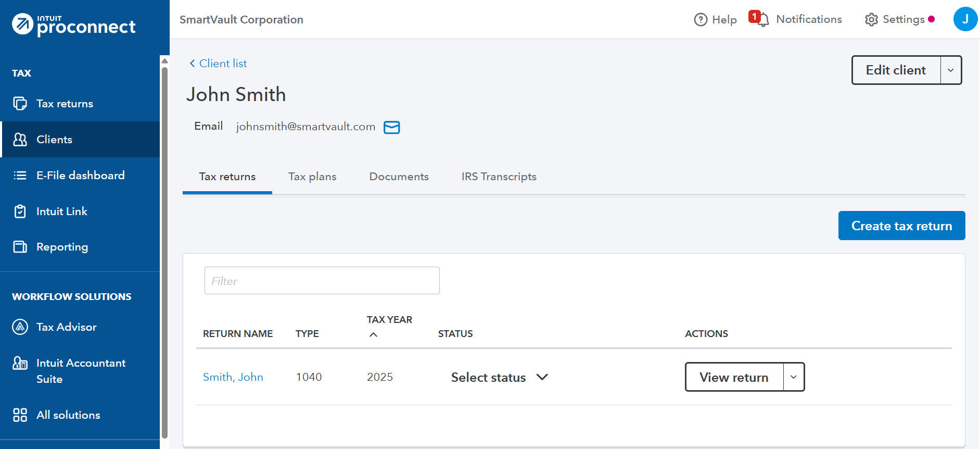The image size is (980, 449).
Task: Go back via Client list link
Action: coord(223,64)
